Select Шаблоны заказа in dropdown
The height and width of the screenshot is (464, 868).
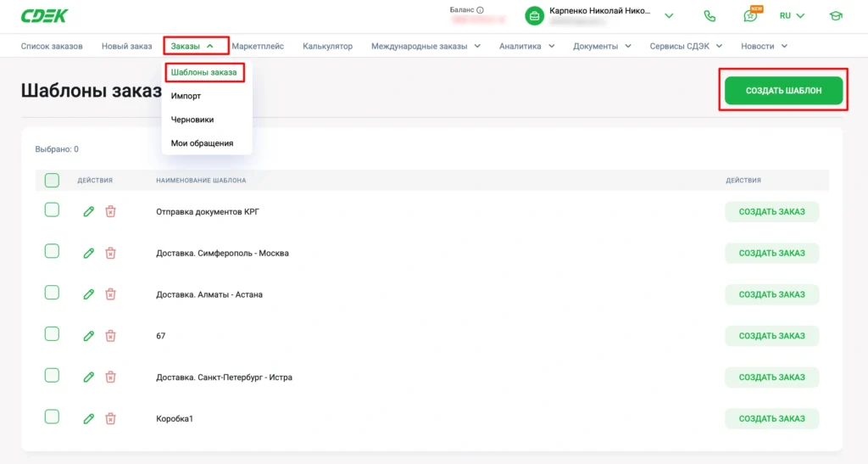pos(203,73)
